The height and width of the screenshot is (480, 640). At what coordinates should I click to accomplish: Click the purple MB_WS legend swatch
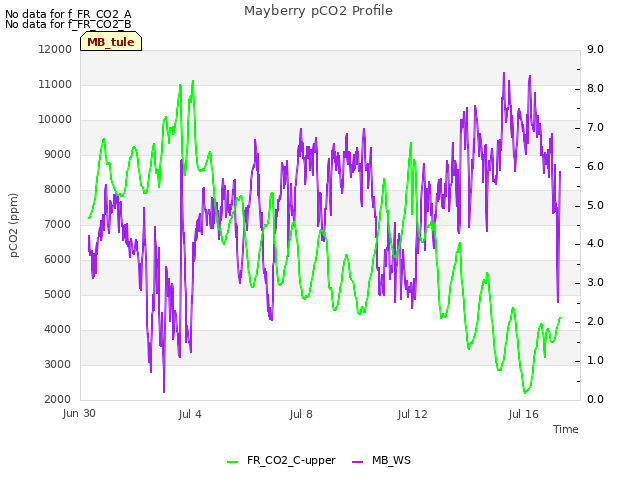[x=357, y=461]
